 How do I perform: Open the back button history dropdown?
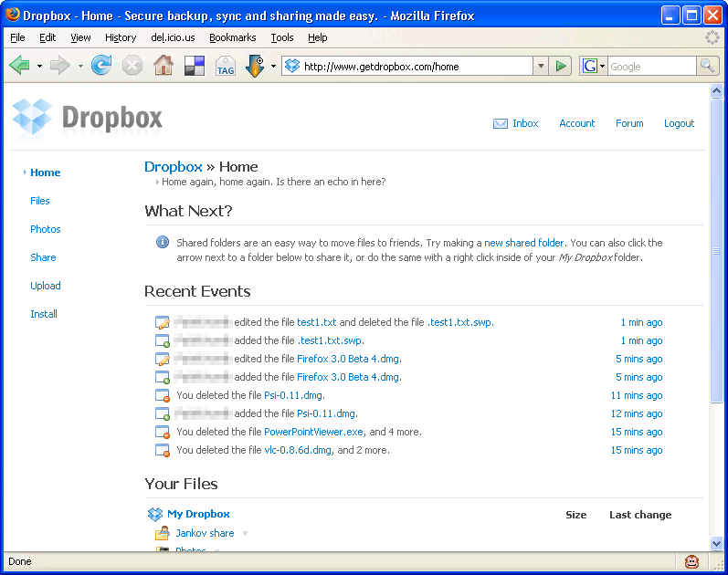[x=39, y=66]
